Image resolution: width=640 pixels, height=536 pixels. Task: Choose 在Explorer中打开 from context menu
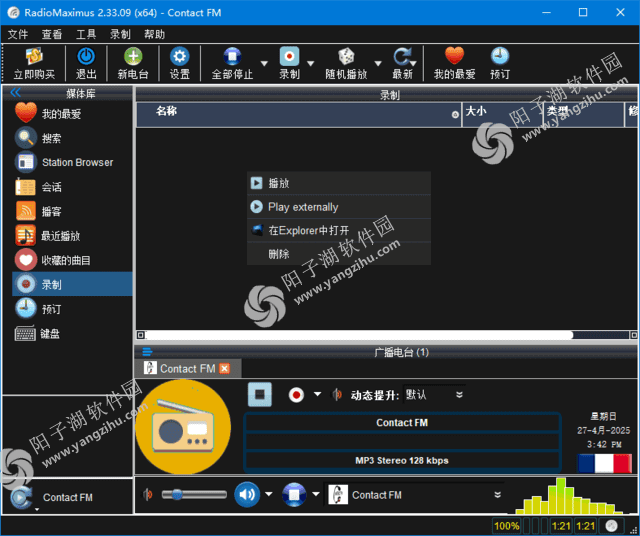[339, 230]
